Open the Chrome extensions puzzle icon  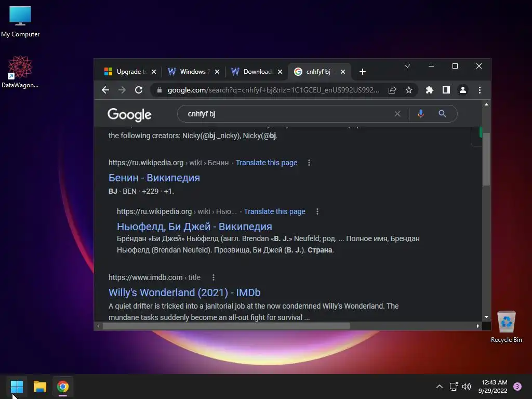pyautogui.click(x=430, y=90)
